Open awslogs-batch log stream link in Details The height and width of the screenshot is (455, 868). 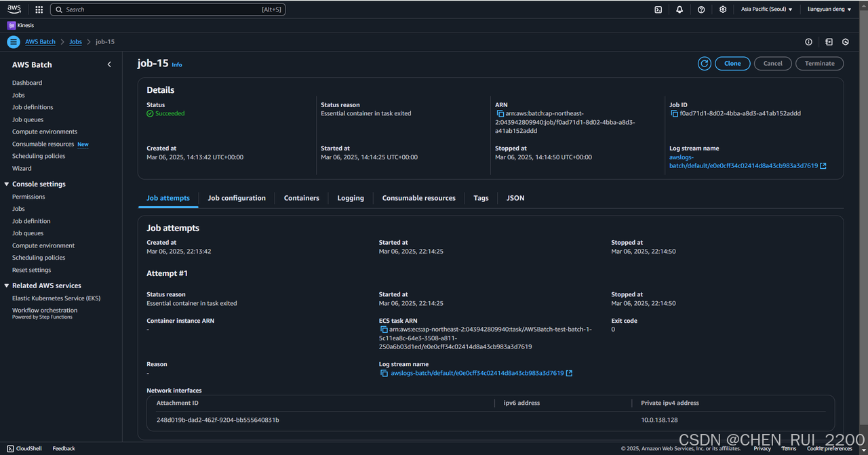[743, 161]
